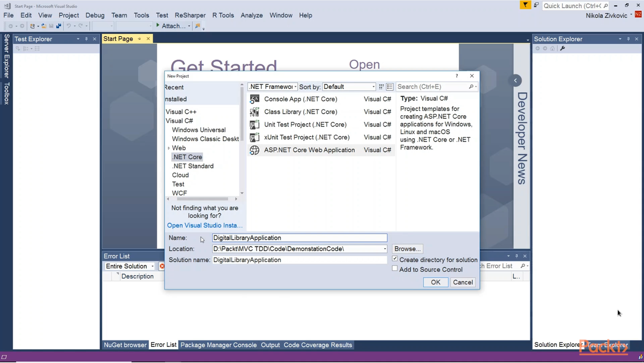Click the Solution Explorer home icon
This screenshot has height=363, width=644.
[553, 49]
